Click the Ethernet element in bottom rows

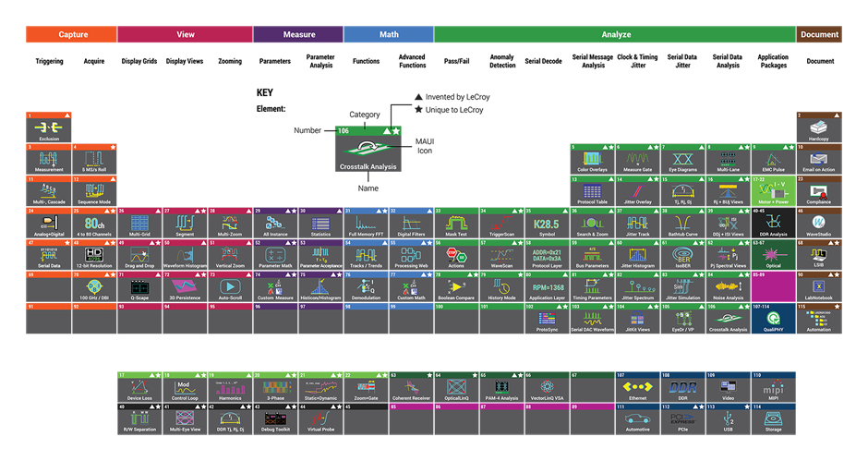click(637, 387)
